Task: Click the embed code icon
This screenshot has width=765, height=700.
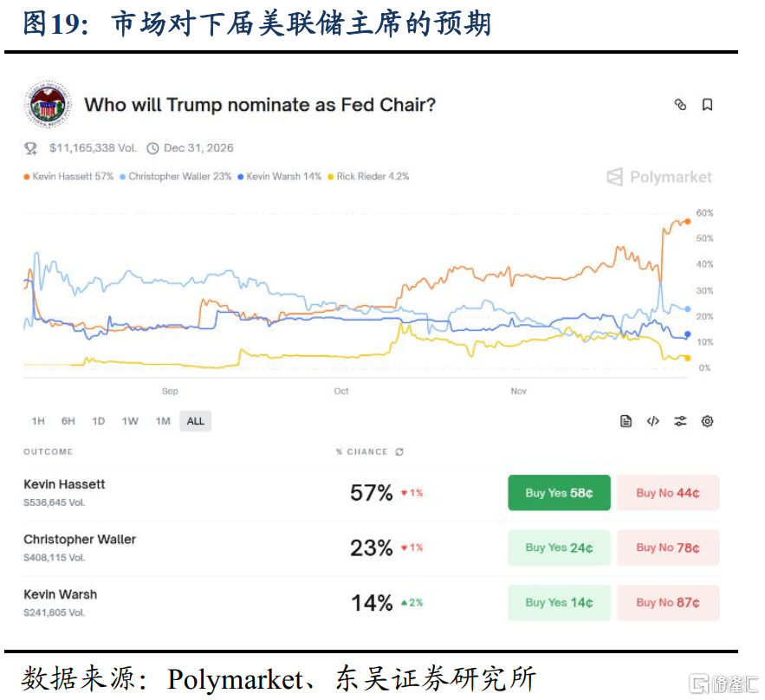Action: click(x=653, y=421)
